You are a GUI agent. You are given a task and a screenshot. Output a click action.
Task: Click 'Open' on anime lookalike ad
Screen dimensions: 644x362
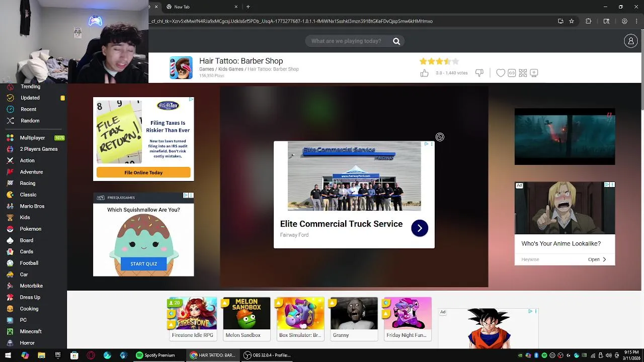point(597,259)
